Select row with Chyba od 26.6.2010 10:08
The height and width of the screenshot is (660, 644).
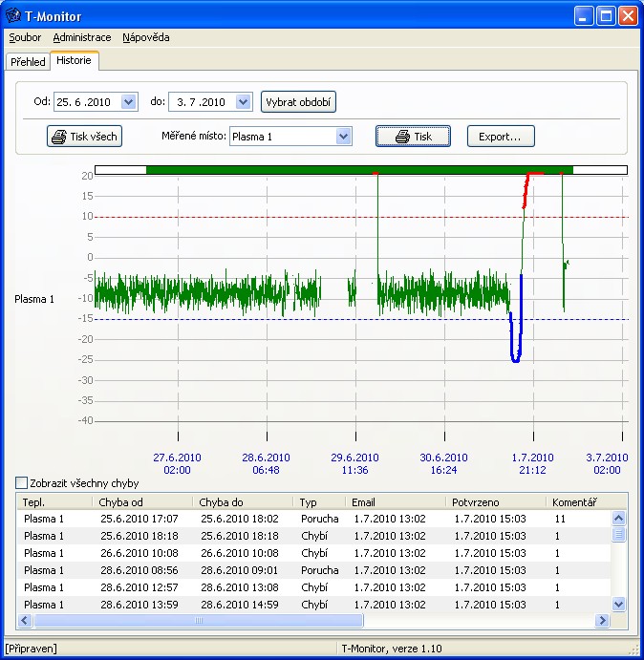tap(313, 553)
